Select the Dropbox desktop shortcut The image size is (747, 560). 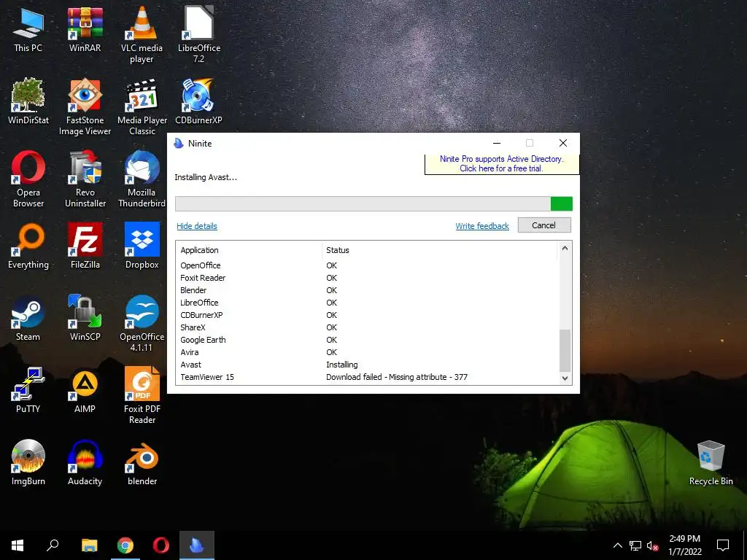click(142, 246)
